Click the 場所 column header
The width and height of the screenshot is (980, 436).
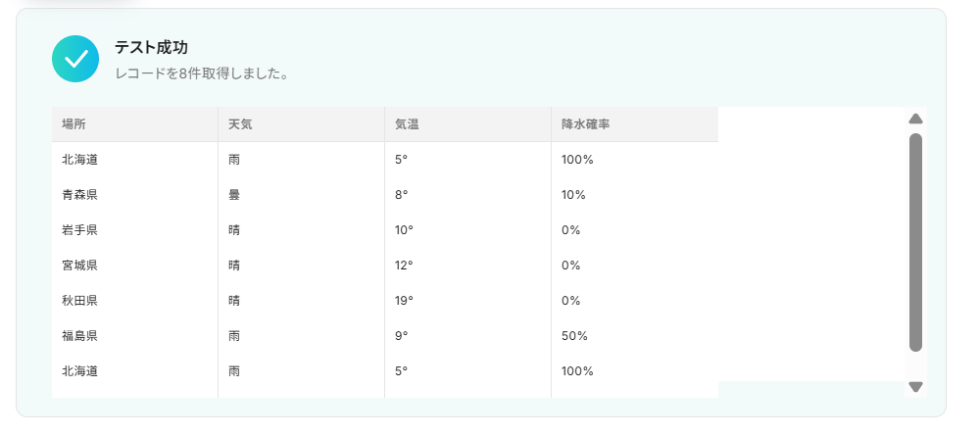click(73, 124)
